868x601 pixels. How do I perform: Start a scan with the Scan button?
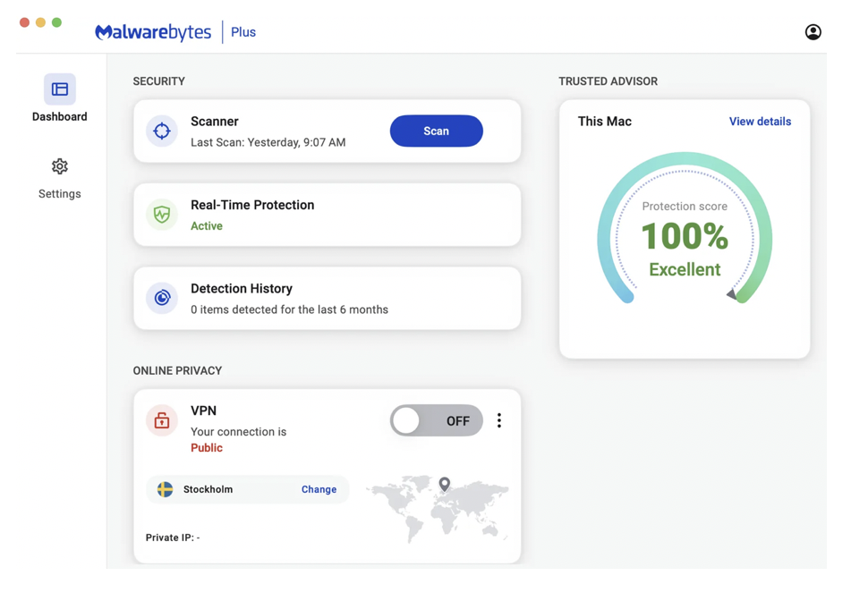pyautogui.click(x=436, y=131)
